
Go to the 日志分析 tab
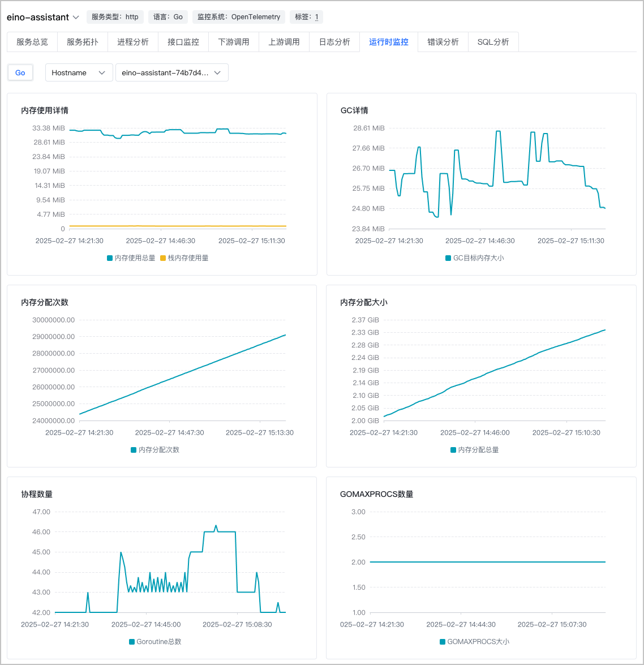point(334,42)
